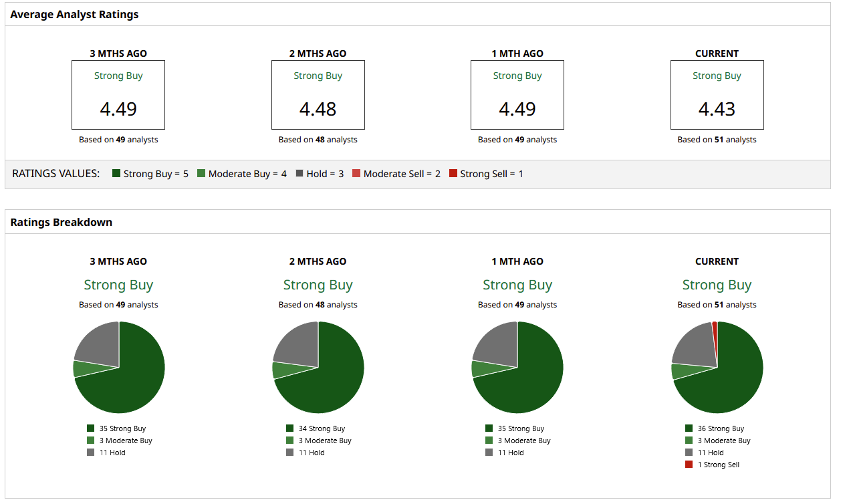
Task: Click the Moderate Buy = 4 legend swatch
Action: [x=201, y=174]
